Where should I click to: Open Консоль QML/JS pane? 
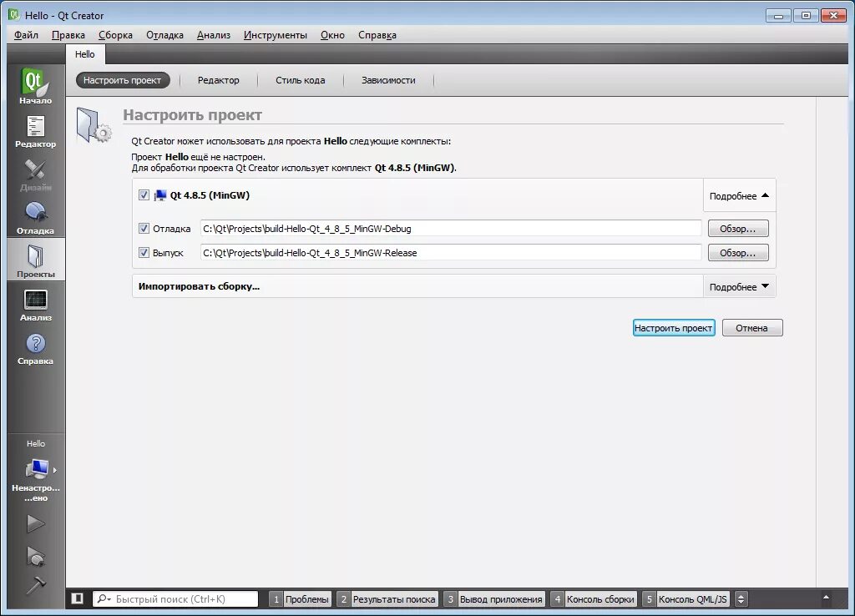(x=686, y=599)
